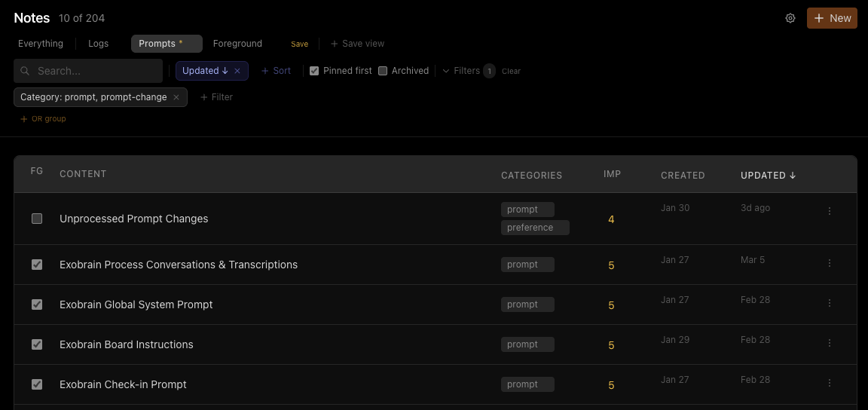Image resolution: width=868 pixels, height=410 pixels.
Task: Add another sort with the Sort button
Action: (276, 71)
